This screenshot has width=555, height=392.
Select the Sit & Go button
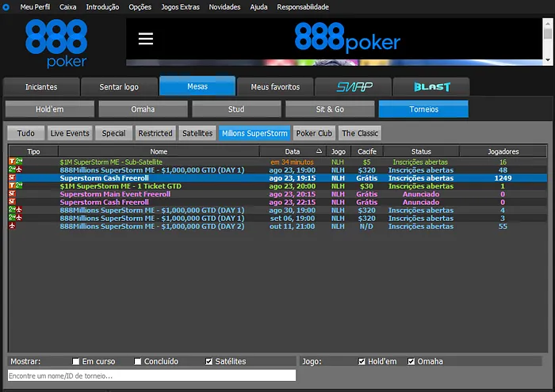(x=330, y=108)
